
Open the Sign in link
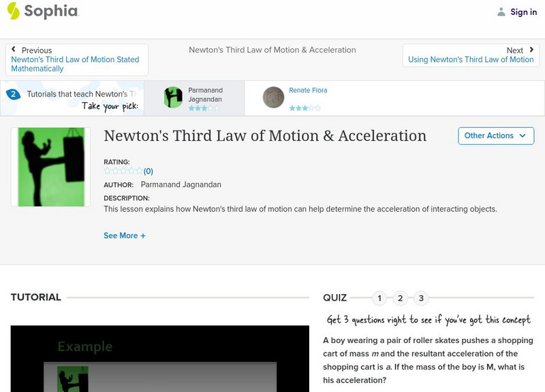click(523, 12)
